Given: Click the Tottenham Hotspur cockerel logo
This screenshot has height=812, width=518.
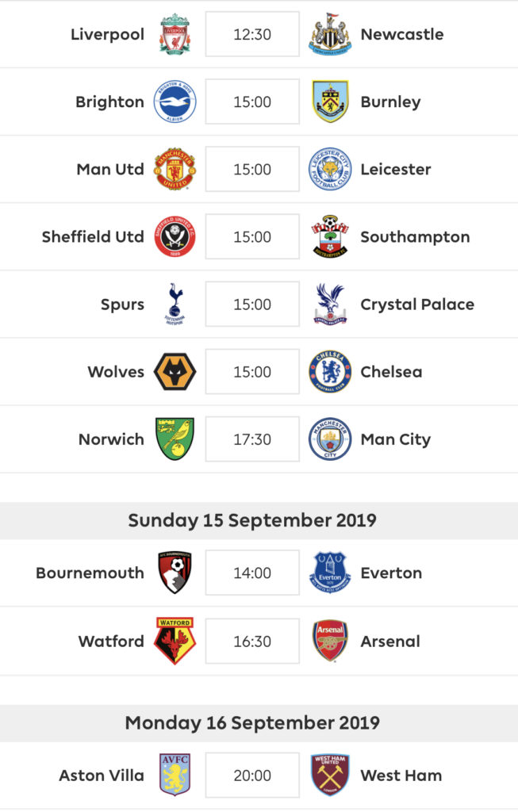Looking at the screenshot, I should point(175,304).
